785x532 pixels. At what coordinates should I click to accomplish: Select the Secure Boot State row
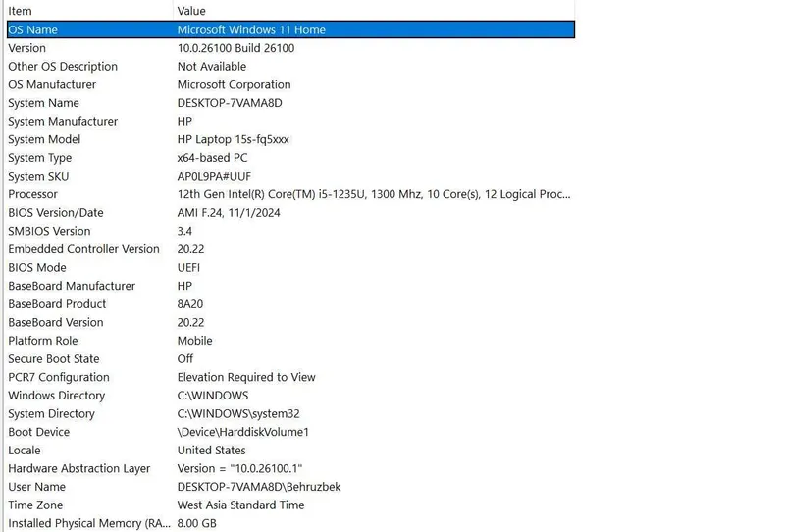coord(290,358)
